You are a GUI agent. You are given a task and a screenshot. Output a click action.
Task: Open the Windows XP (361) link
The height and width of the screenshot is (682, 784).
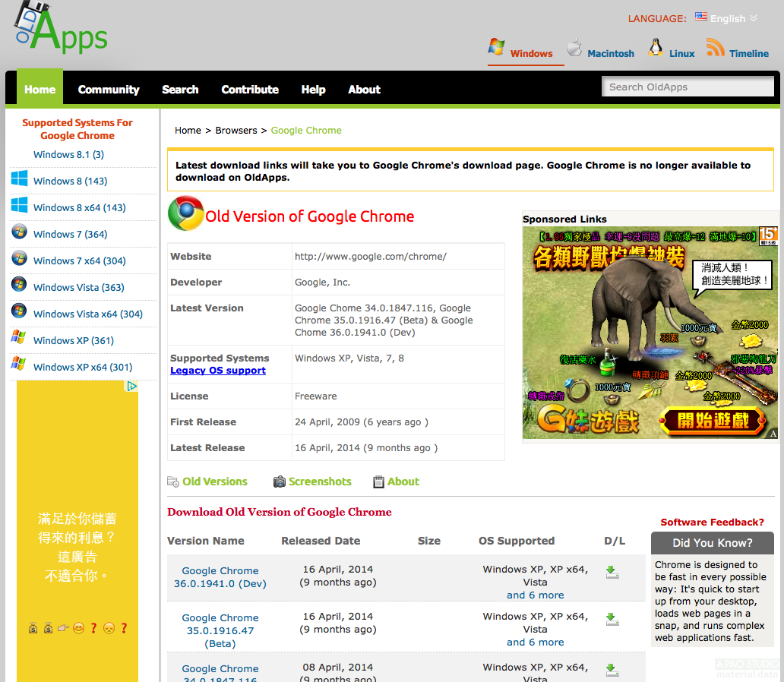tap(74, 340)
